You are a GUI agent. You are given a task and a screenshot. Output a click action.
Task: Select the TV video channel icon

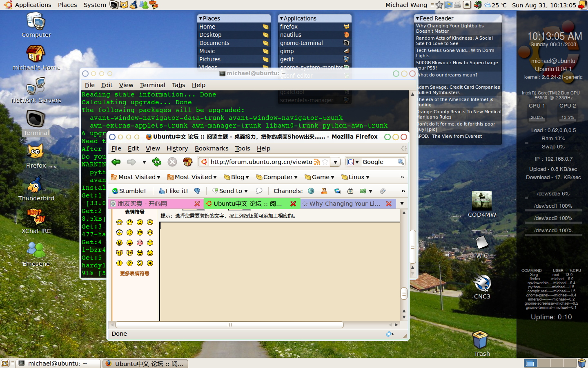click(x=350, y=191)
